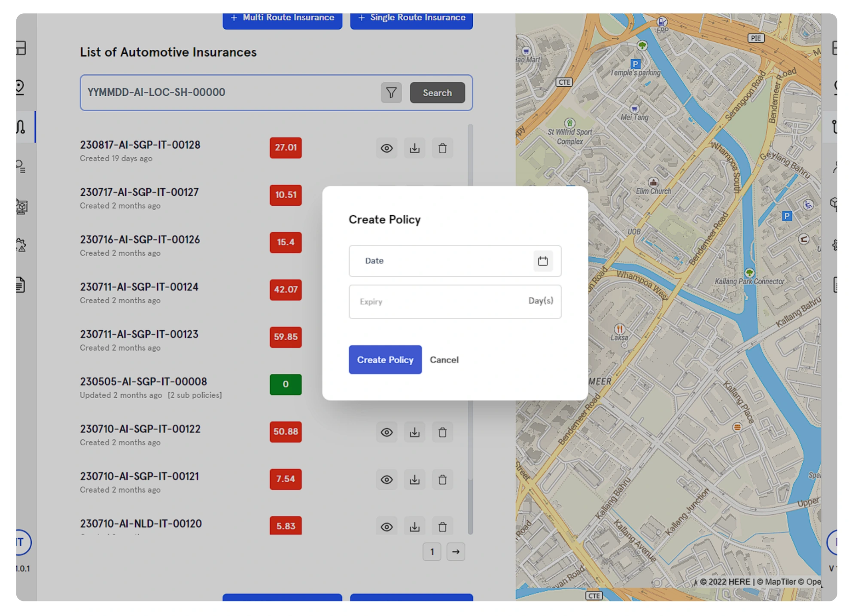Toggle the eye icon for policy 230710-AI-SGP-IT-00122
Viewport: 852px width, 616px height.
(x=386, y=432)
